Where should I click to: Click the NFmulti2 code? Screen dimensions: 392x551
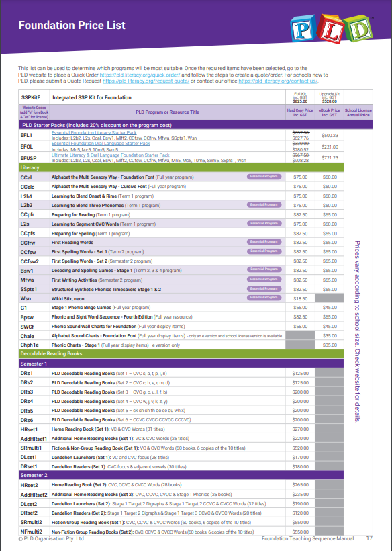[32, 532]
